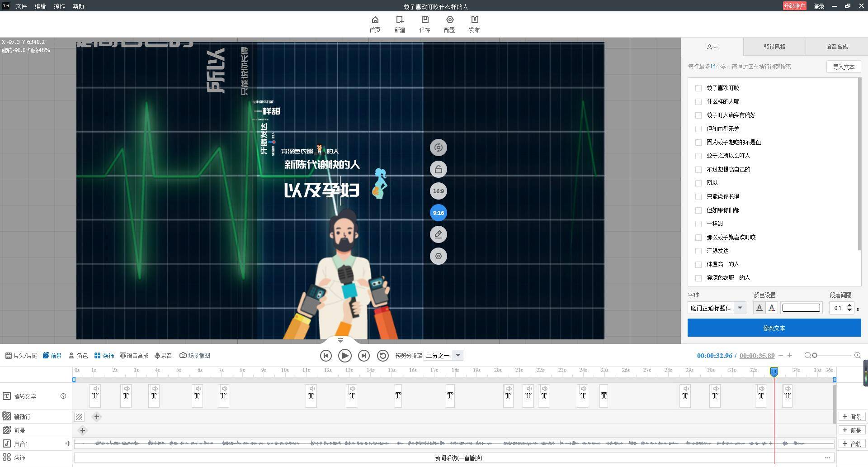Viewport: 868px width, 467px height.
Task: Click the 配置 settings icon
Action: [x=449, y=20]
